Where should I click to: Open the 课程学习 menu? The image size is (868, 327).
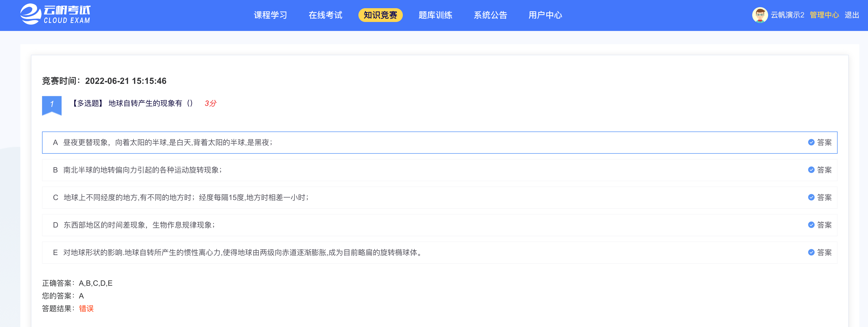(x=270, y=15)
